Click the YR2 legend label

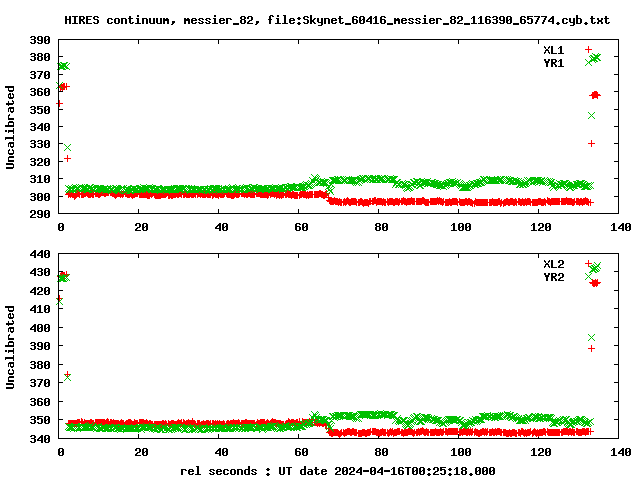(553, 277)
